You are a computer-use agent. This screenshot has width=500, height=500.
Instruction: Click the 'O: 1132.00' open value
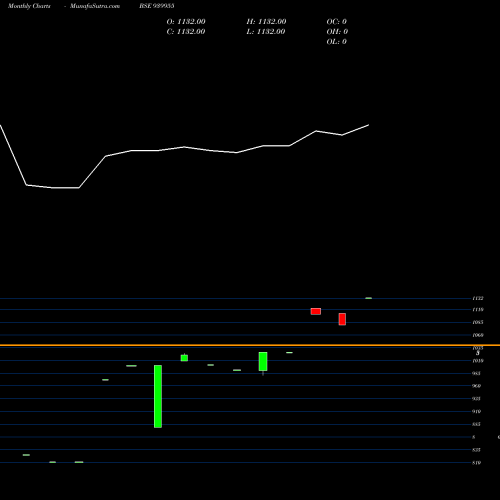pyautogui.click(x=186, y=22)
